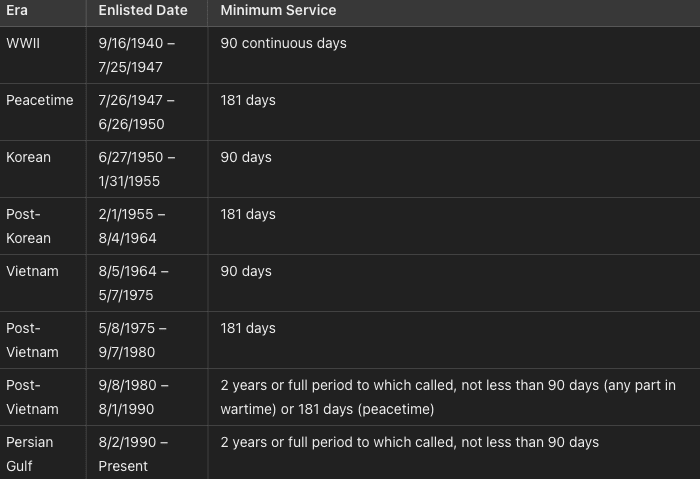Click the Persian Gulf minimum service text
700x479 pixels.
coord(409,442)
